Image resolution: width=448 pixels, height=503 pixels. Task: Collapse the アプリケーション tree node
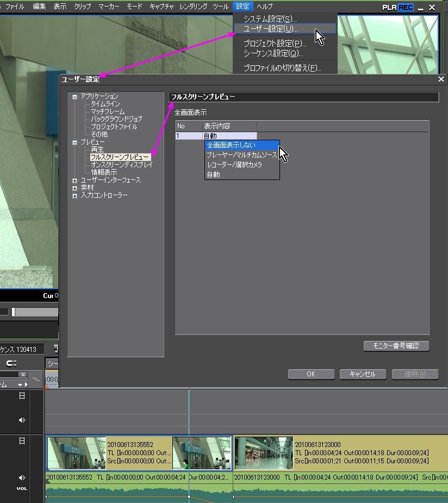(75, 97)
